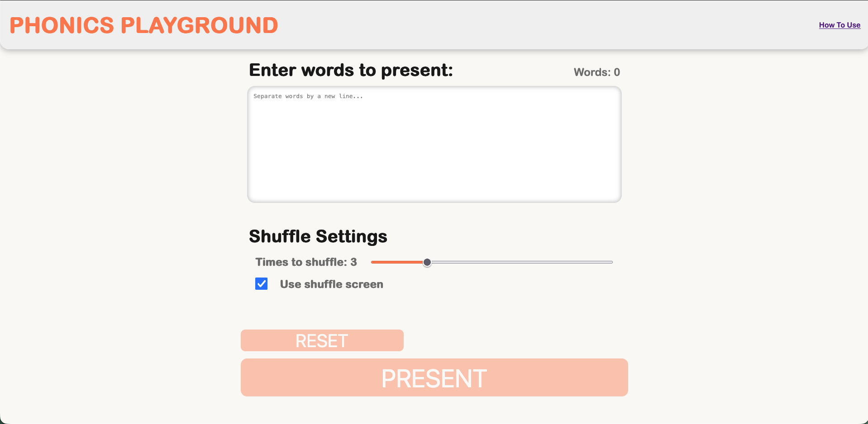Increase shuffle count on the slider track

tap(520, 262)
